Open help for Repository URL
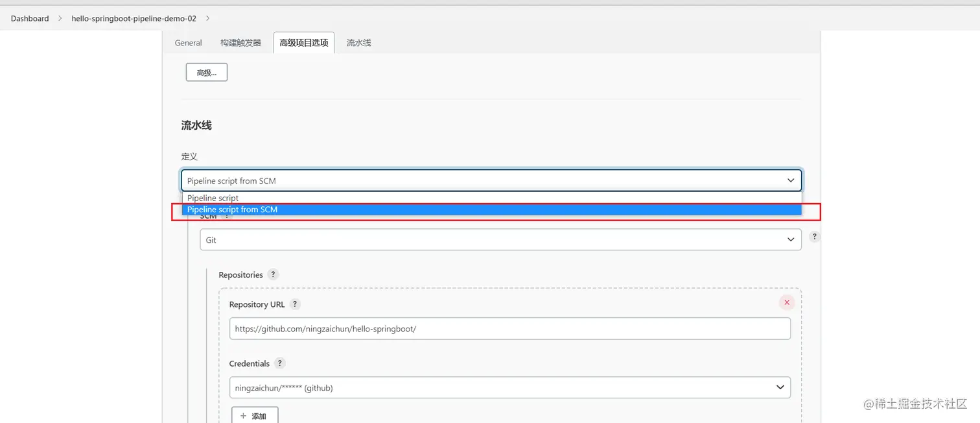The image size is (980, 423). [295, 304]
